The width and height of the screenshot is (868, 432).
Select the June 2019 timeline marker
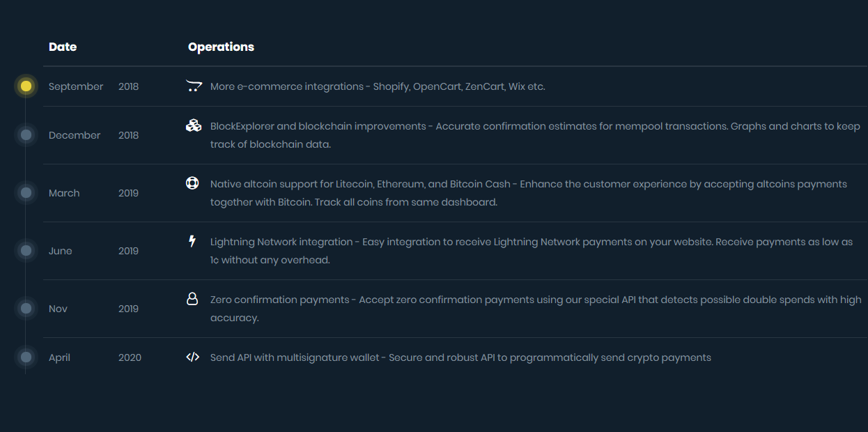pos(26,251)
